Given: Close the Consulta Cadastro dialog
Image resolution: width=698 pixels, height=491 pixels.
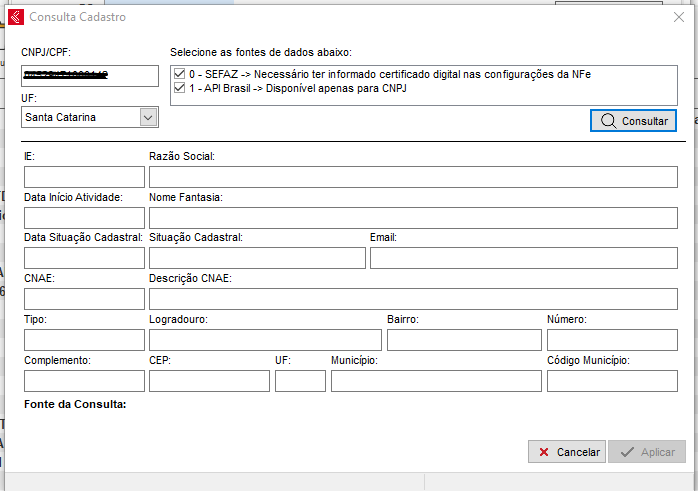Looking at the screenshot, I should (x=678, y=17).
